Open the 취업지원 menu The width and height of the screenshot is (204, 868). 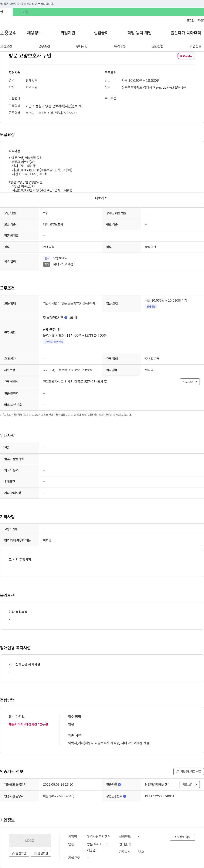pos(68,33)
